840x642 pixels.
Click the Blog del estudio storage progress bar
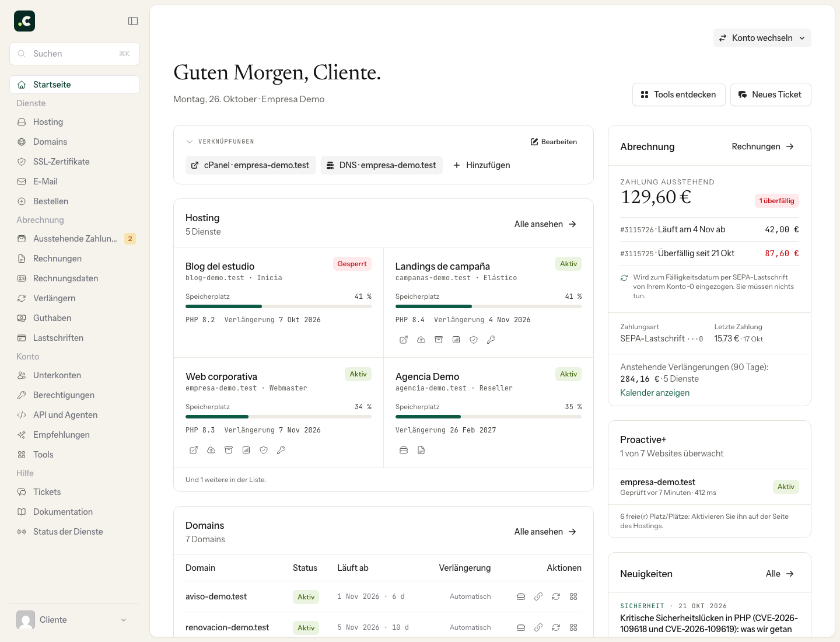278,306
